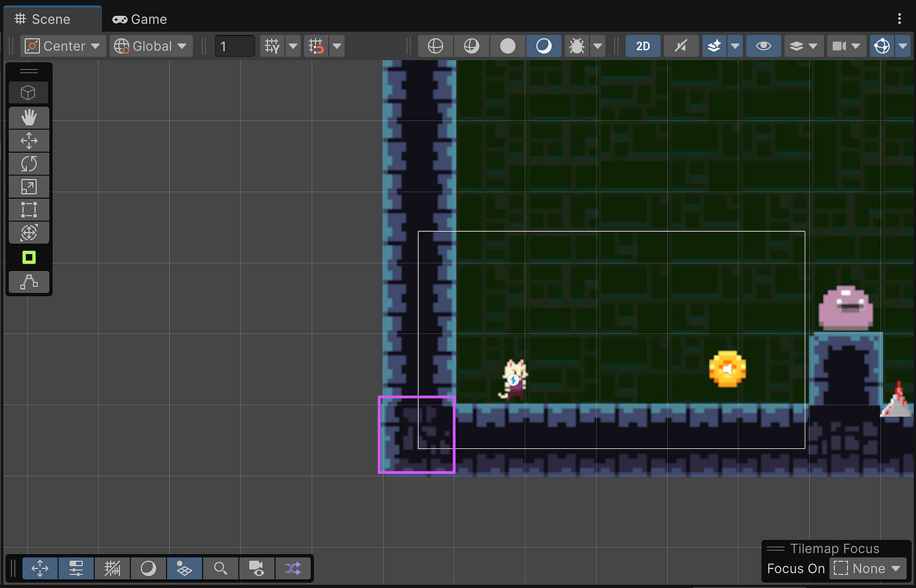916x588 pixels.
Task: Toggle 2D view mode
Action: coord(642,45)
